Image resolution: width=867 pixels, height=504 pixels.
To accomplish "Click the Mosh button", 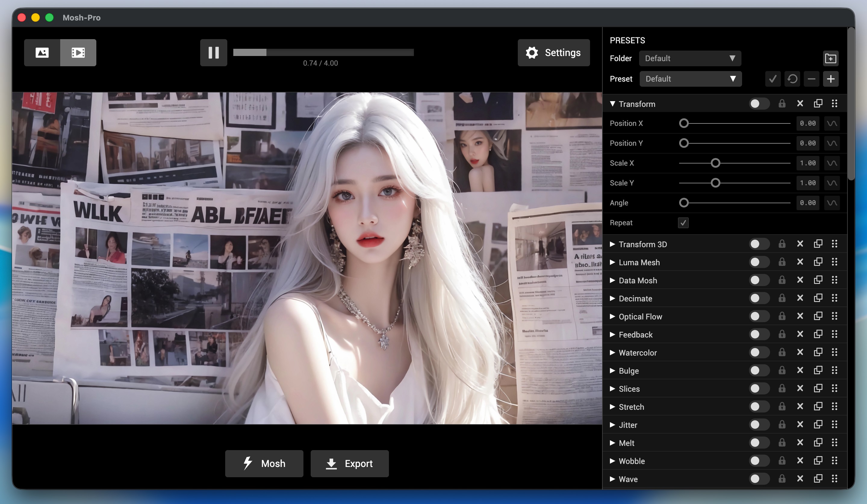I will pyautogui.click(x=264, y=463).
